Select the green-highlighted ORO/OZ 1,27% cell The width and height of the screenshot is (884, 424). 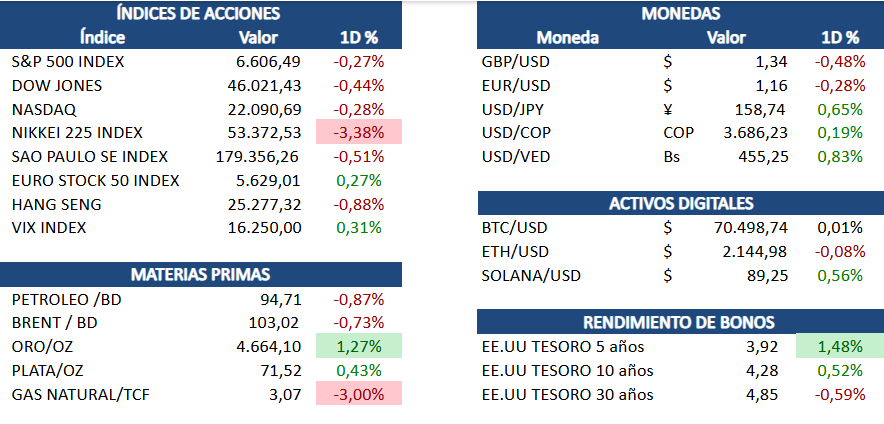[358, 347]
